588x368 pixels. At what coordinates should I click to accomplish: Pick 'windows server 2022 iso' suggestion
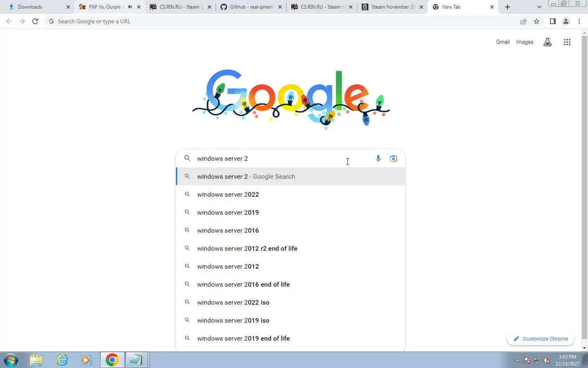click(291, 303)
